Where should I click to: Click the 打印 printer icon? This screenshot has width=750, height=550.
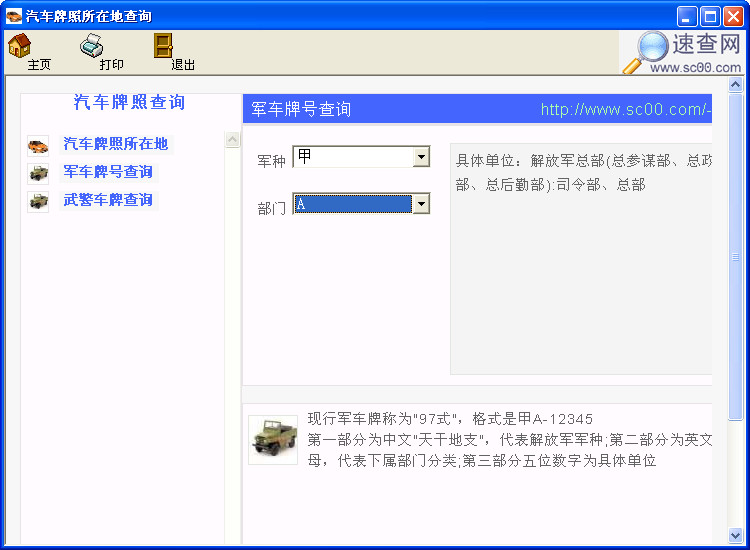[x=91, y=45]
